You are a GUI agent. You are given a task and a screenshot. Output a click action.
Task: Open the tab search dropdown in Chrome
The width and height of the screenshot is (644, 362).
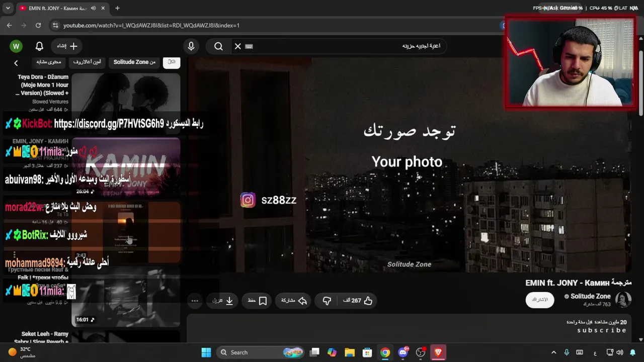click(8, 8)
